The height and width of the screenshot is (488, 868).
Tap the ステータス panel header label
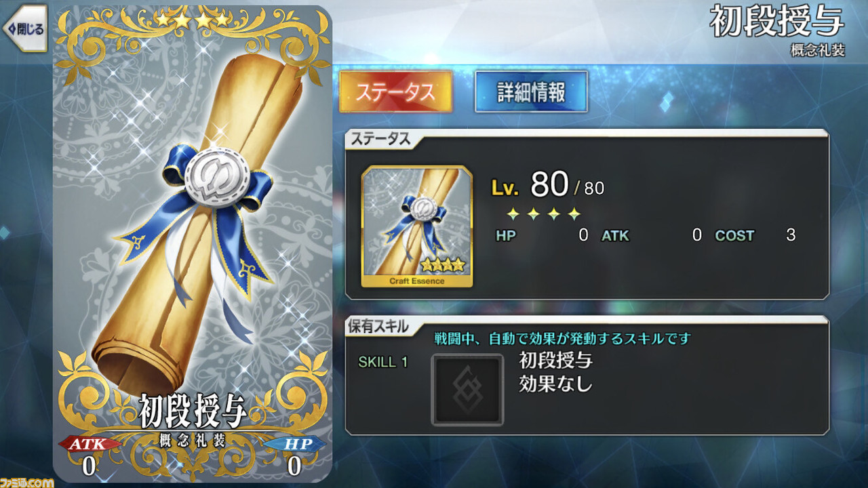coord(379,140)
